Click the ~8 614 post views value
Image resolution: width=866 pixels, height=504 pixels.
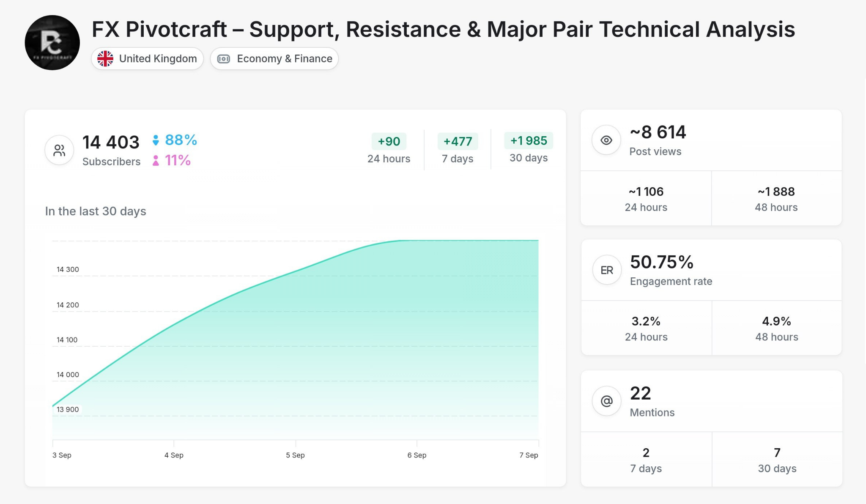[x=658, y=132]
